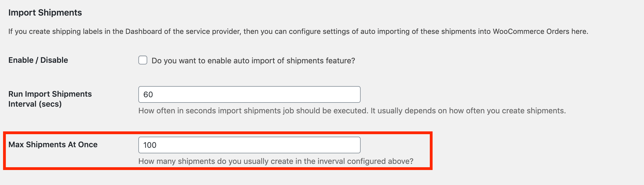Click the "Do you want to enable" checkbox label
This screenshot has height=185, width=644.
pos(253,61)
